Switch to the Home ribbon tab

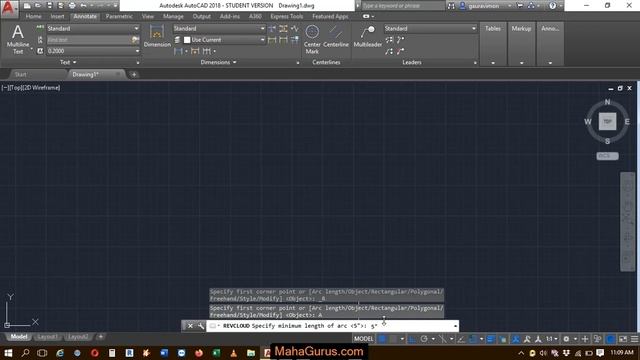click(x=33, y=16)
